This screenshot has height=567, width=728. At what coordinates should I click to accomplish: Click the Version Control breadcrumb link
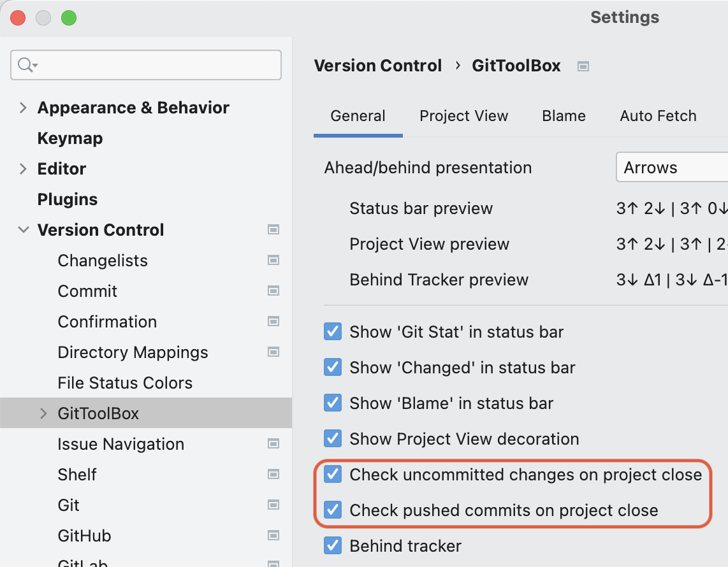point(377,66)
